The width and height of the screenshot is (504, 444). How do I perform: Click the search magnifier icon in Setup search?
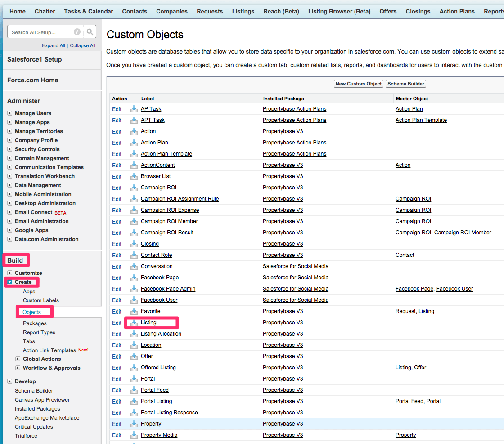[90, 31]
